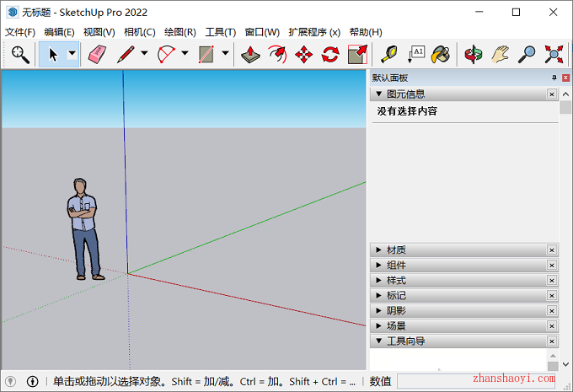The width and height of the screenshot is (573, 392).
Task: Select the arrow Select tool
Action: click(x=53, y=55)
